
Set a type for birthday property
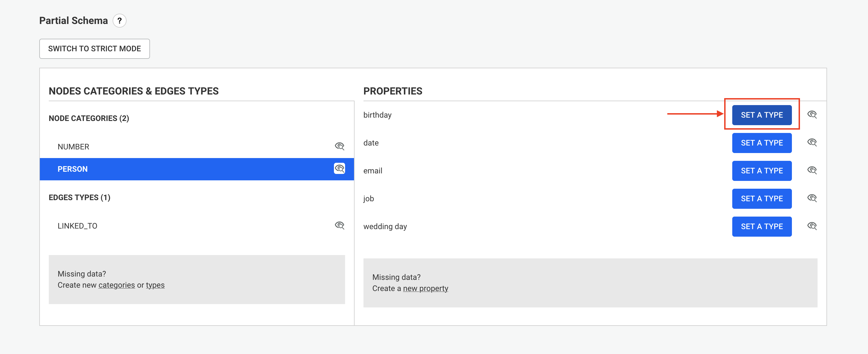(x=762, y=115)
